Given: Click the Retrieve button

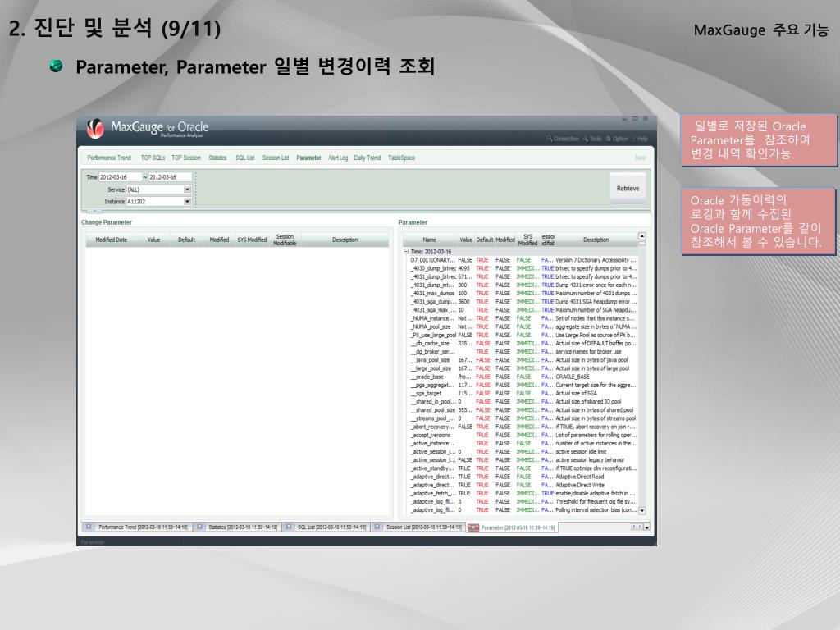Looking at the screenshot, I should click(x=628, y=188).
